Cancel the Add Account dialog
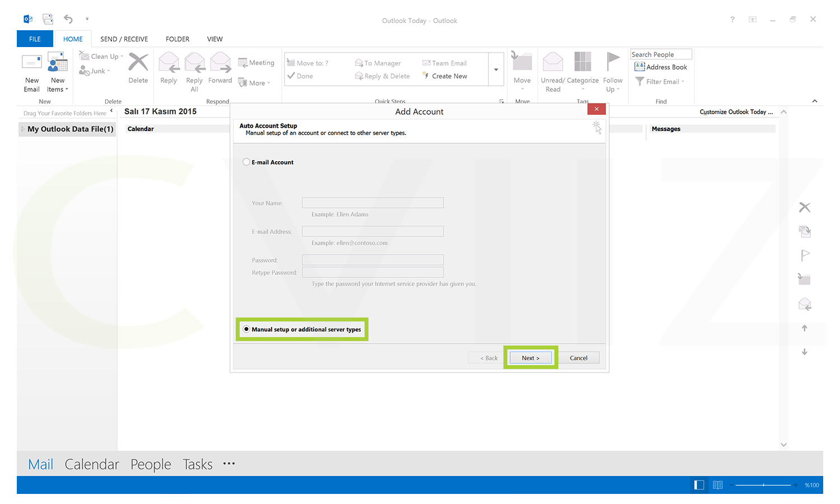The image size is (840, 504). (x=578, y=358)
